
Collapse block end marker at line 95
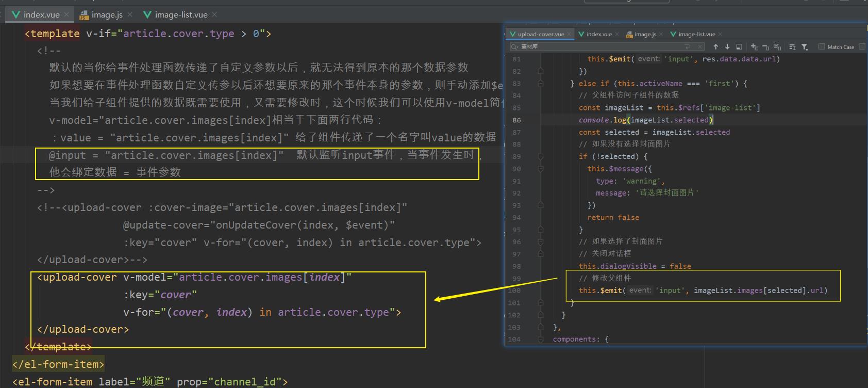pos(541,230)
